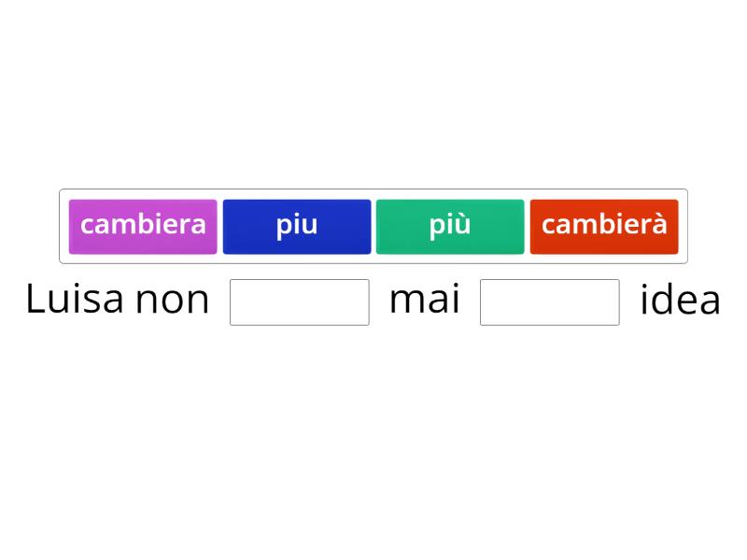Click the first blank box after "non"
This screenshot has width=747, height=560.
click(299, 301)
